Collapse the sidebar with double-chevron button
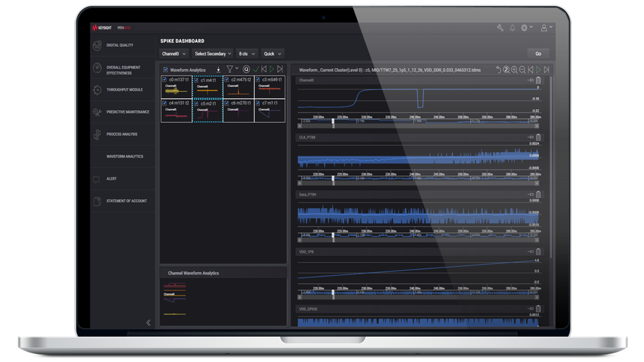The width and height of the screenshot is (644, 362). [x=148, y=322]
